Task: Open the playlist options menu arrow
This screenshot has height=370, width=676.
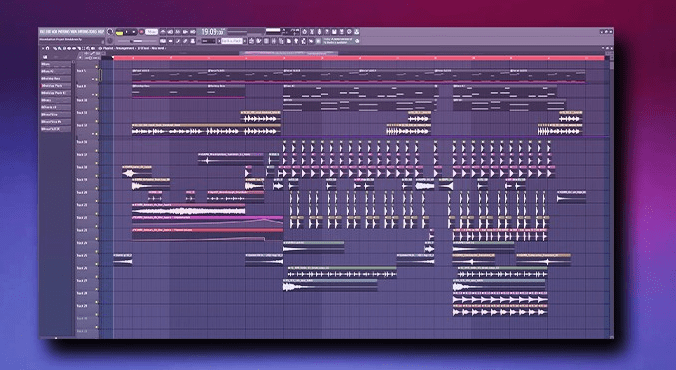Action: 43,48
